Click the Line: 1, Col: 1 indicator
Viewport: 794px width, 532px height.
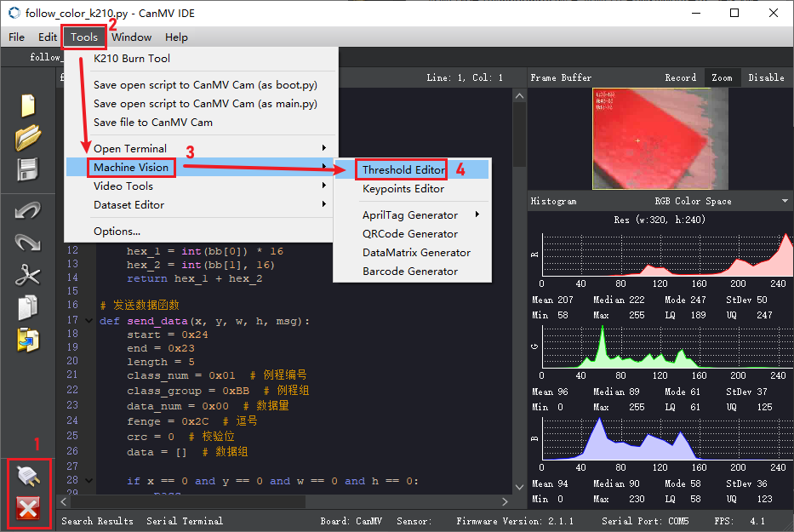tap(465, 77)
